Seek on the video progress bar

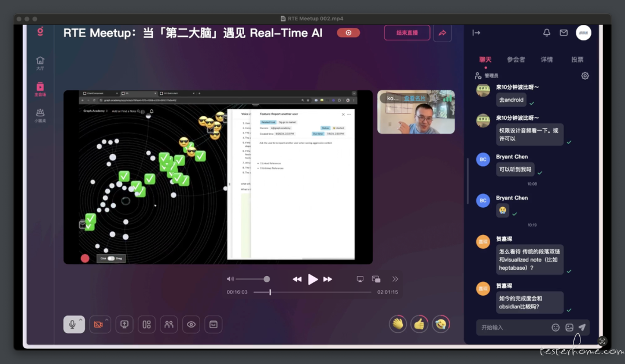coord(312,292)
